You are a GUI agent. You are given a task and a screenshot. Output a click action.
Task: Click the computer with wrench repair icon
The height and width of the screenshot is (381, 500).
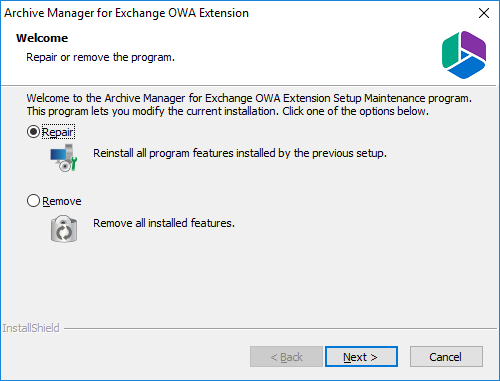coord(64,158)
